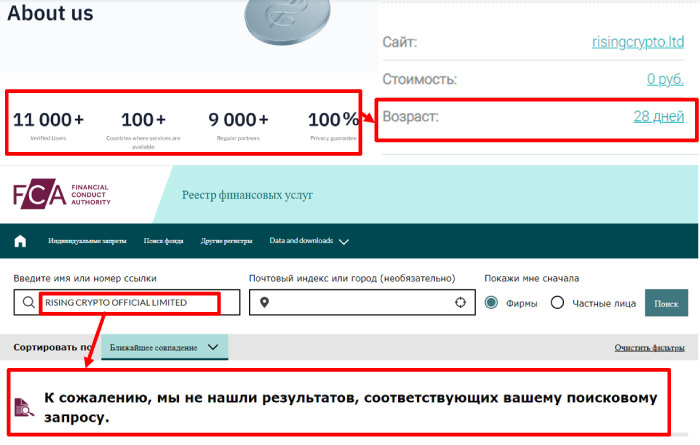Screen dimensions: 700x445
Task: Click the Покажи мне сначала label
Action: click(x=532, y=279)
